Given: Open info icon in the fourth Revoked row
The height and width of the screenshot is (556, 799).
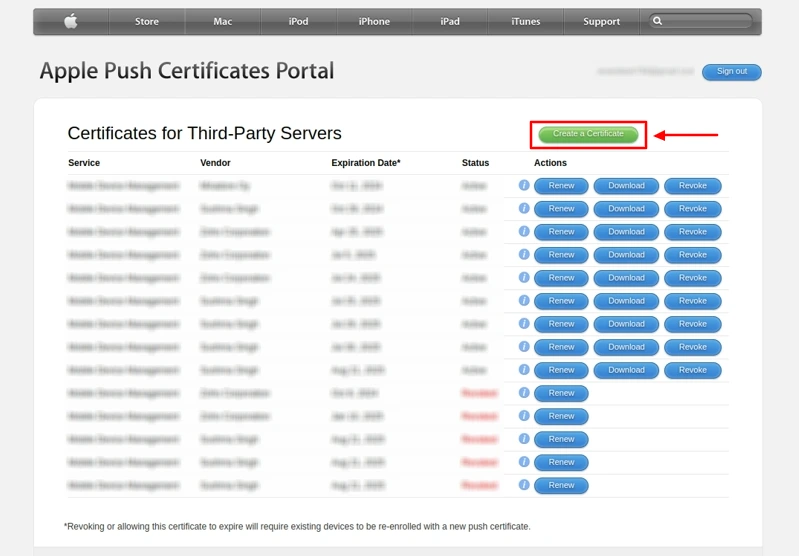Looking at the screenshot, I should pos(524,462).
